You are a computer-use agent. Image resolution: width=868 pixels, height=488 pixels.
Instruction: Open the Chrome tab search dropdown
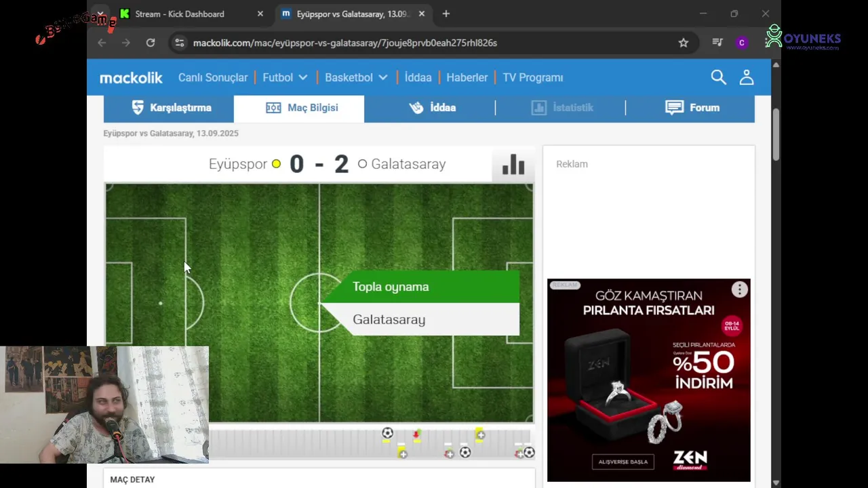pyautogui.click(x=100, y=14)
